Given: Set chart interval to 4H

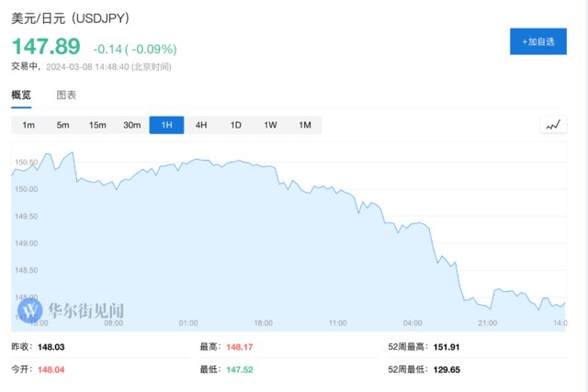Looking at the screenshot, I should (x=201, y=125).
